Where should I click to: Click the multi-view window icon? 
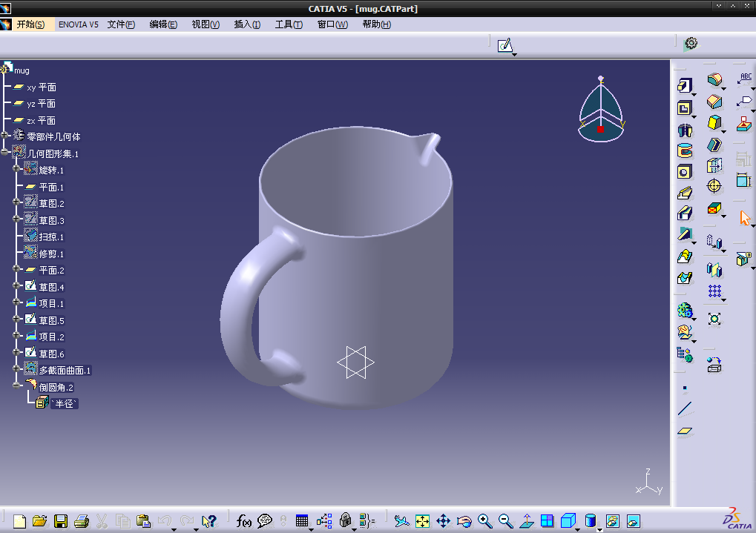tap(548, 521)
